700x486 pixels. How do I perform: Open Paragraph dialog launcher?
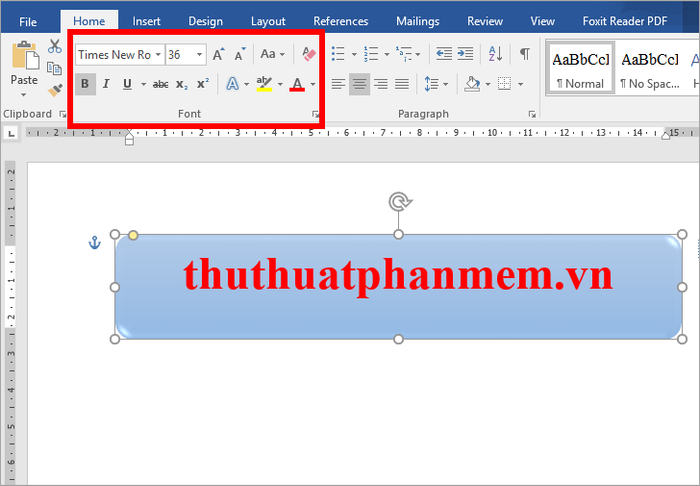pyautogui.click(x=532, y=114)
